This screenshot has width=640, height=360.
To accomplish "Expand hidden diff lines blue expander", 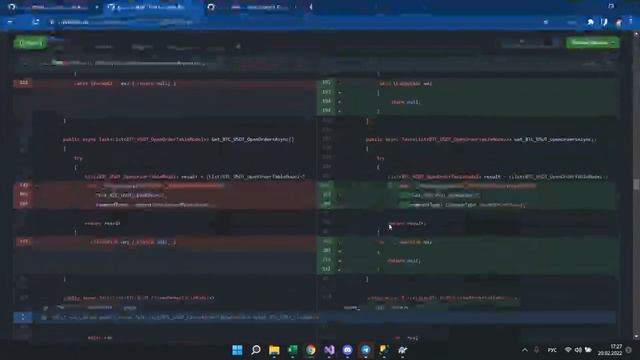I will click(x=23, y=317).
